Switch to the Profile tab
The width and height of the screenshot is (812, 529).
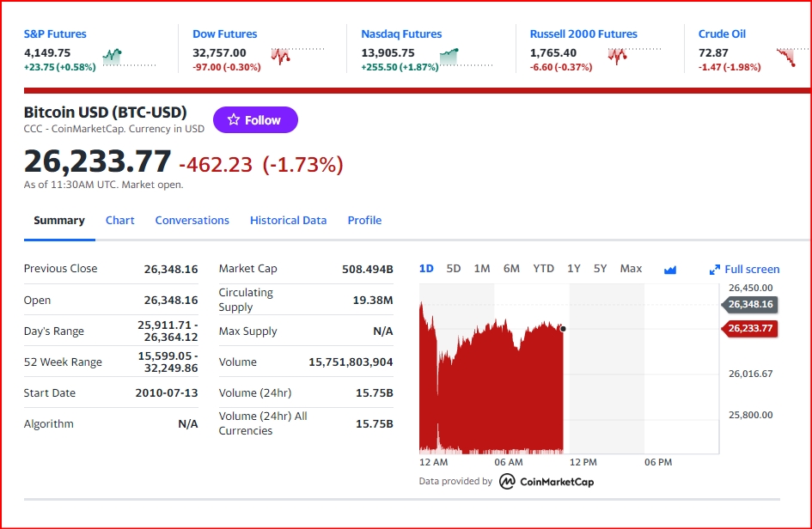coord(364,221)
